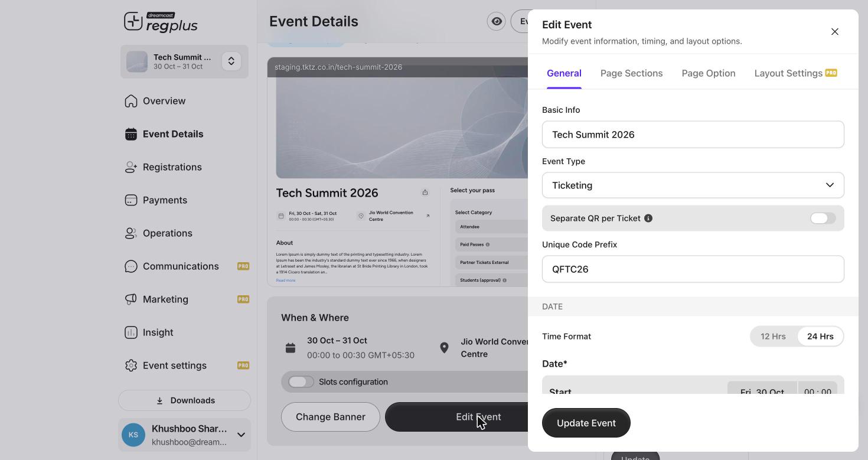
Task: Open the Overview home icon
Action: [131, 101]
